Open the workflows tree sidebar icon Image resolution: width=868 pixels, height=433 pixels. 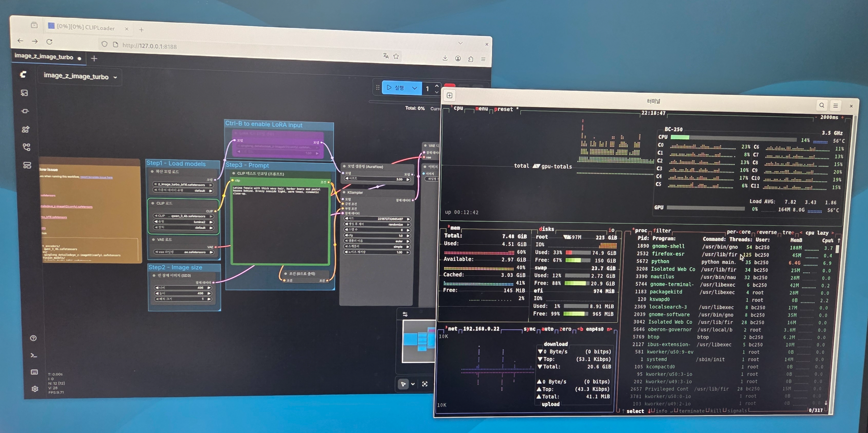coord(26,147)
